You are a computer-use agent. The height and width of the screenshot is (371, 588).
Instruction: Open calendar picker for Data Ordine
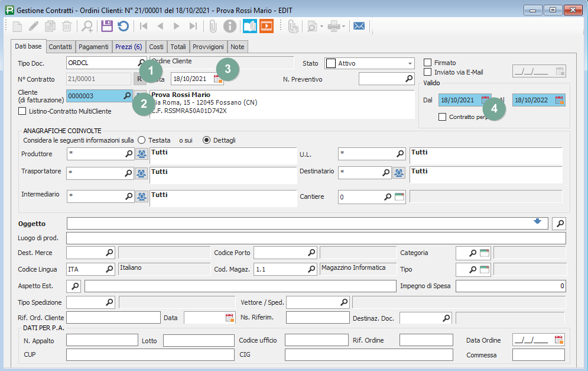pyautogui.click(x=558, y=340)
